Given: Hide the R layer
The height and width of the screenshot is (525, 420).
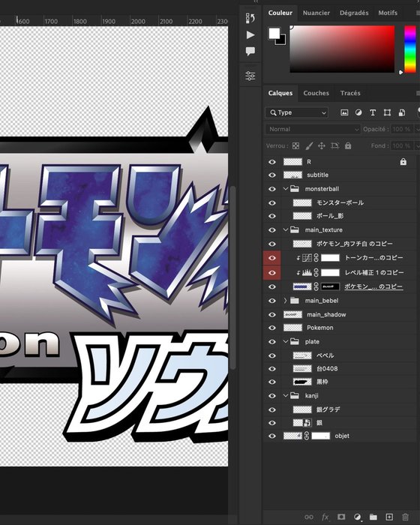Looking at the screenshot, I should [272, 162].
